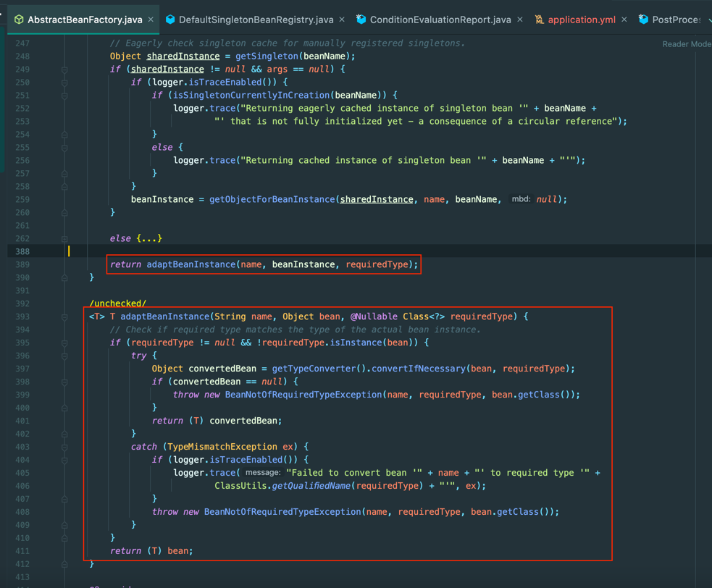Open the DefaultSingletonBeanRegistry.java tab

click(x=256, y=20)
